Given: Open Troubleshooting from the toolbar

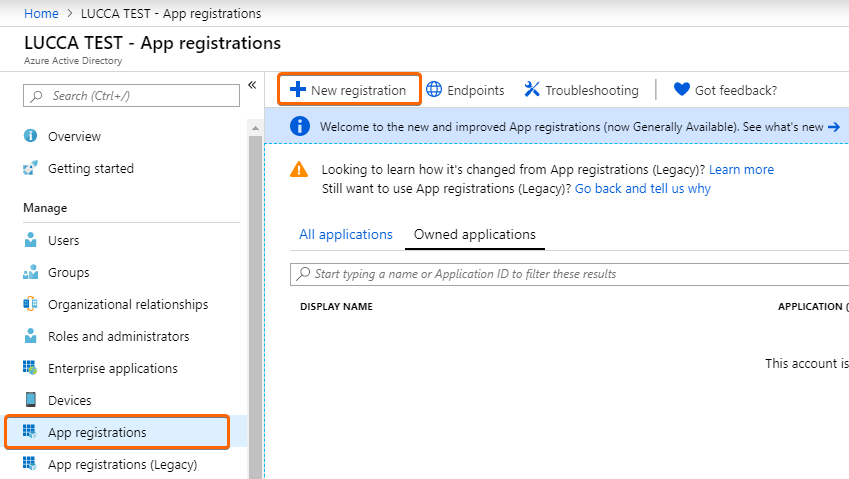Looking at the screenshot, I should pyautogui.click(x=591, y=90).
